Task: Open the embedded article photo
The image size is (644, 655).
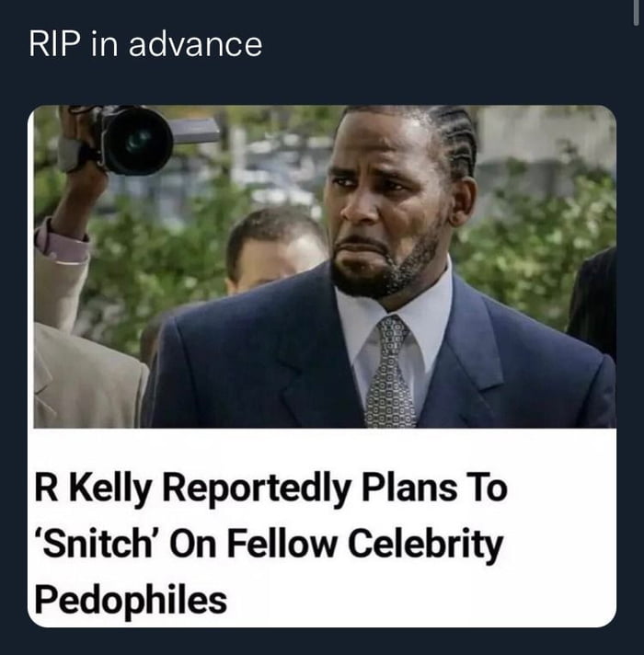Action: point(322,267)
